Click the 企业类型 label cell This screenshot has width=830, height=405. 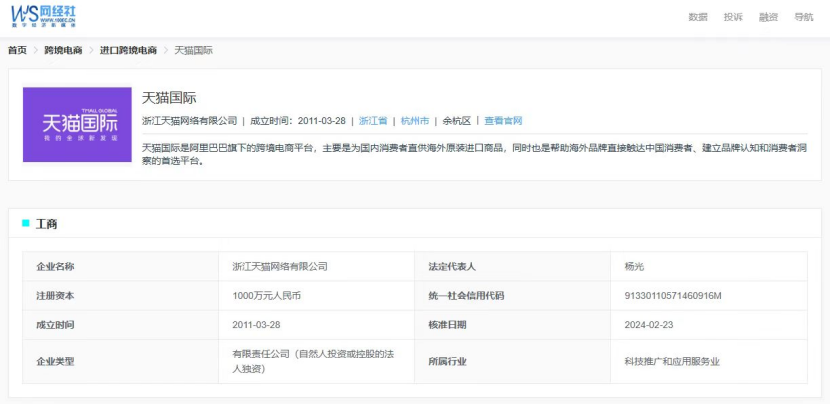121,362
